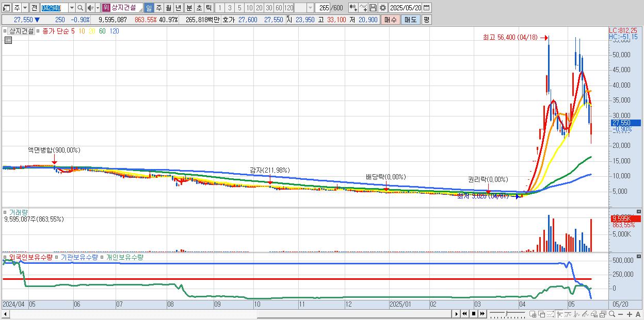
Task: Click the fast-forward double-arrow button
Action: pyautogui.click(x=482, y=314)
